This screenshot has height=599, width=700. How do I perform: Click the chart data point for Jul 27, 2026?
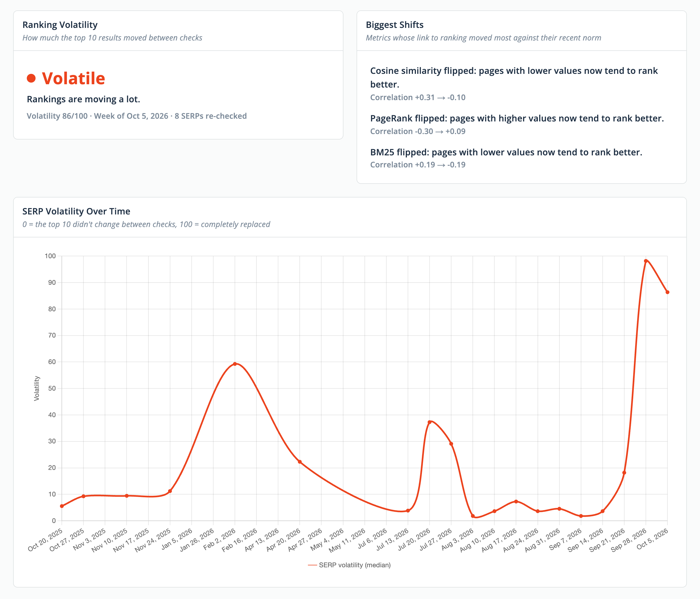451,444
